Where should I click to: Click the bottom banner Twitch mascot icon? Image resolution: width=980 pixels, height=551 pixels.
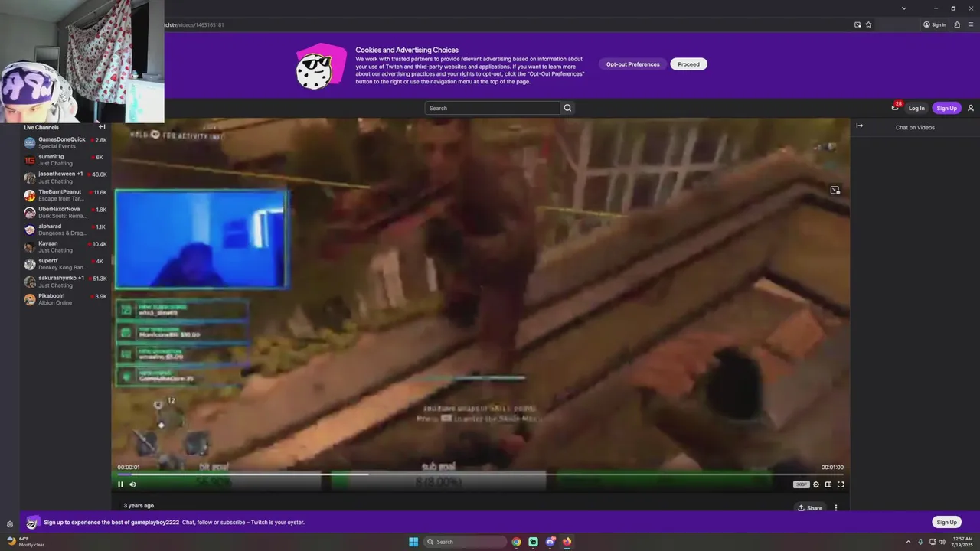point(32,522)
